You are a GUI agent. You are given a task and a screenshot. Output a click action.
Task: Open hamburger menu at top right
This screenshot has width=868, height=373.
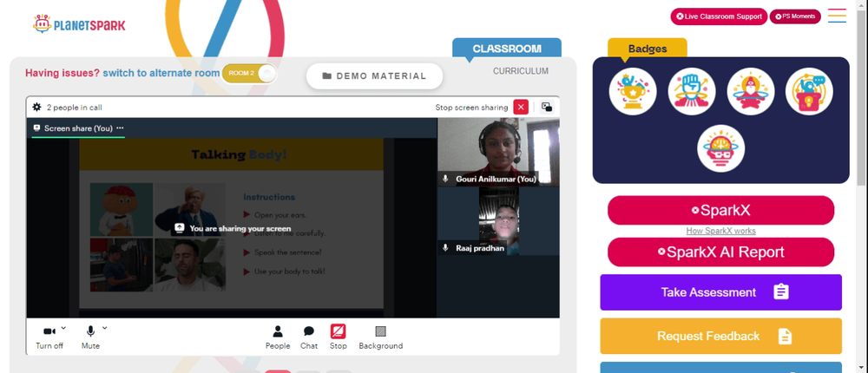pos(837,16)
